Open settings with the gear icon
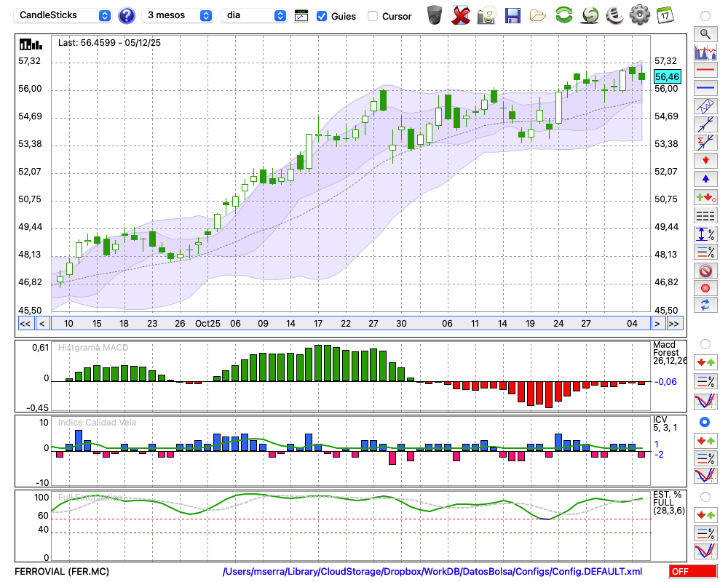This screenshot has width=728, height=582. click(640, 15)
